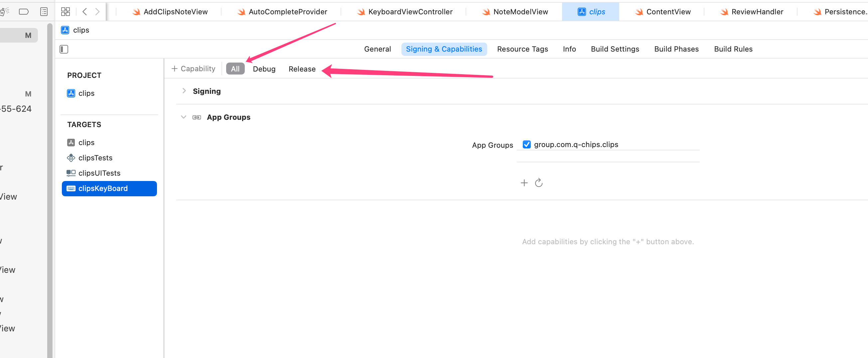
Task: Click the plus button to add app group
Action: [x=524, y=183]
